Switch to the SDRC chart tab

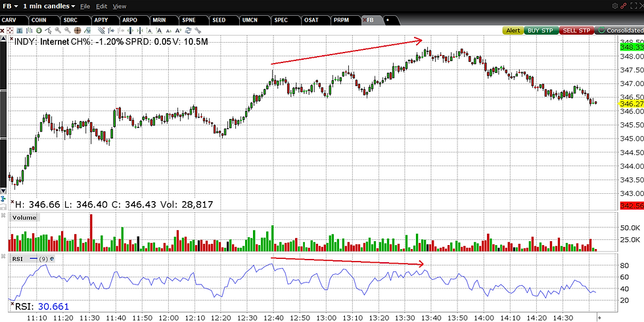click(75, 20)
